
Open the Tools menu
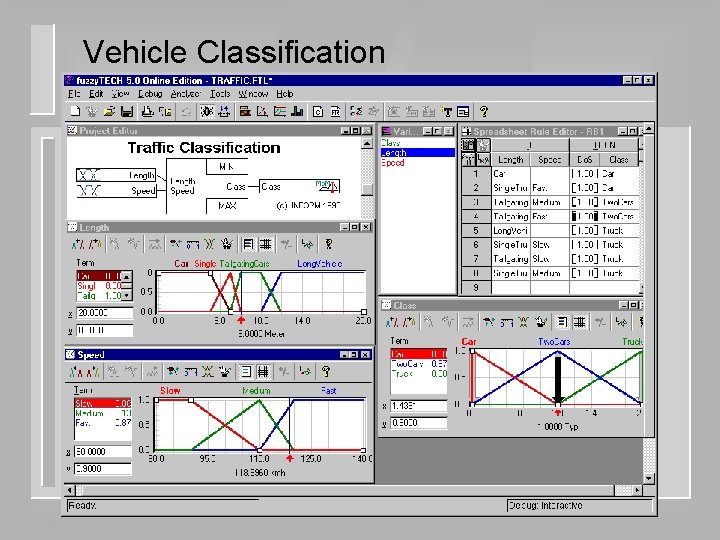point(220,94)
